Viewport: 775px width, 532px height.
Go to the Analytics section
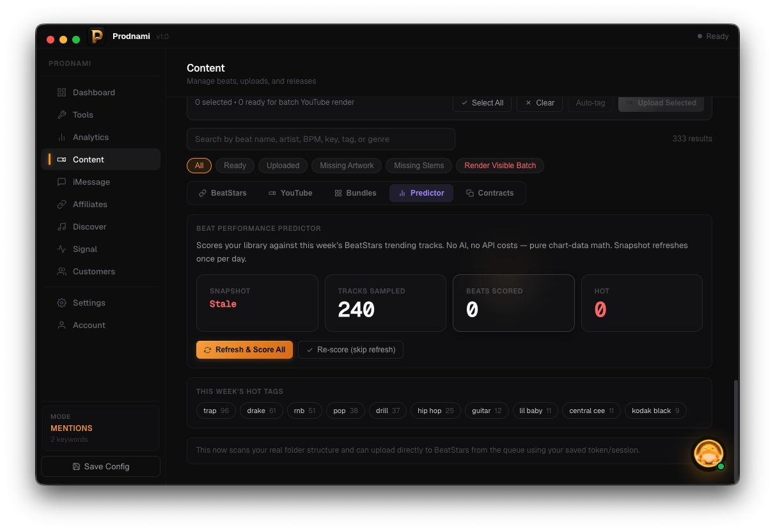coord(100,137)
